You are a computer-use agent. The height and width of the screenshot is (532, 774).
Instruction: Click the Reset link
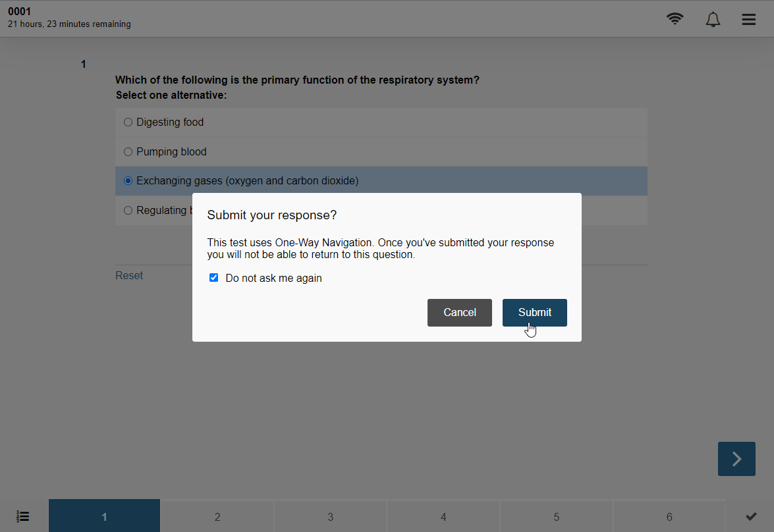click(129, 275)
